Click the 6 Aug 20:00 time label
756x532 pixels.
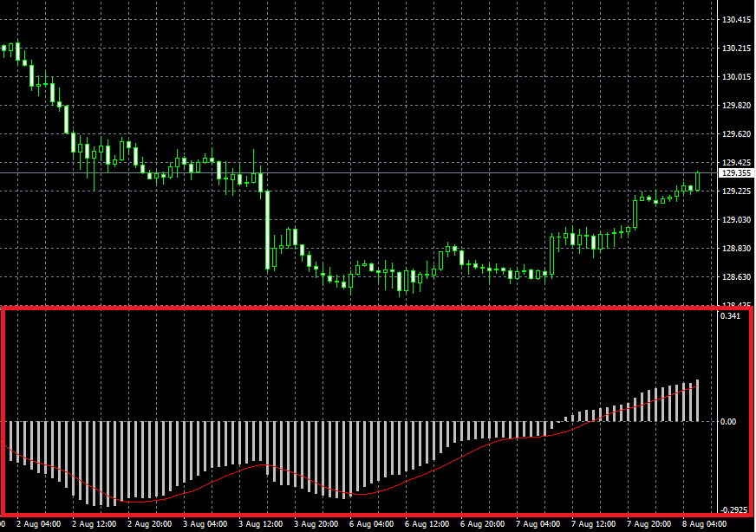point(482,524)
